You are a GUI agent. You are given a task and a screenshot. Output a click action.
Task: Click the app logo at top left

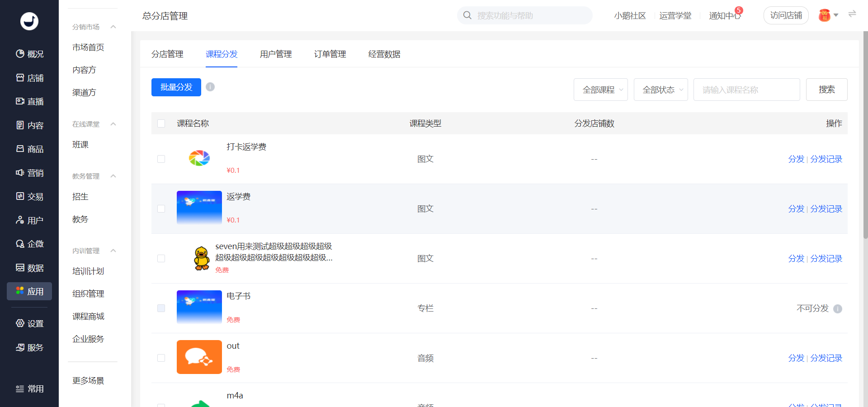[x=29, y=21]
